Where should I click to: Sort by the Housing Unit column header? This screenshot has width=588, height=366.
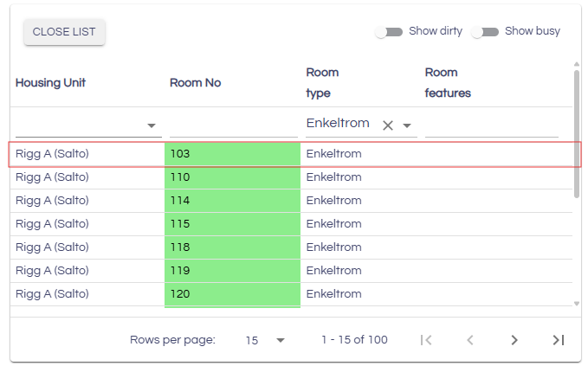click(x=50, y=83)
